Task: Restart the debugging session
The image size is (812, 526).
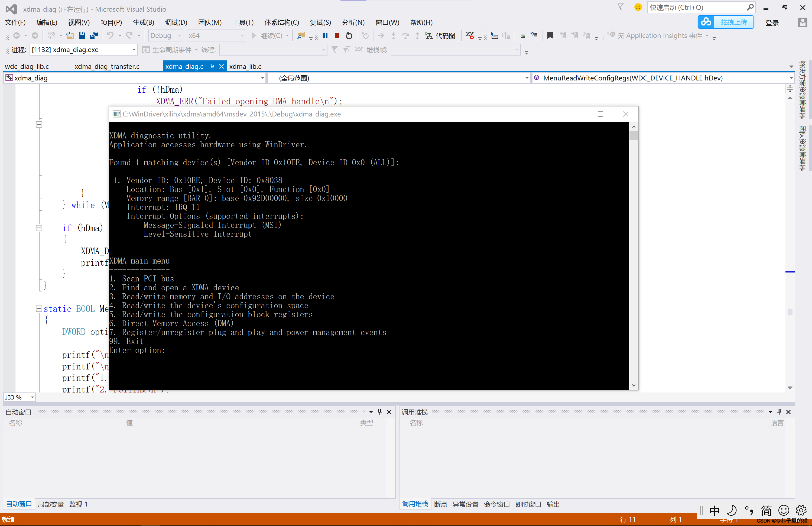Action: click(349, 35)
